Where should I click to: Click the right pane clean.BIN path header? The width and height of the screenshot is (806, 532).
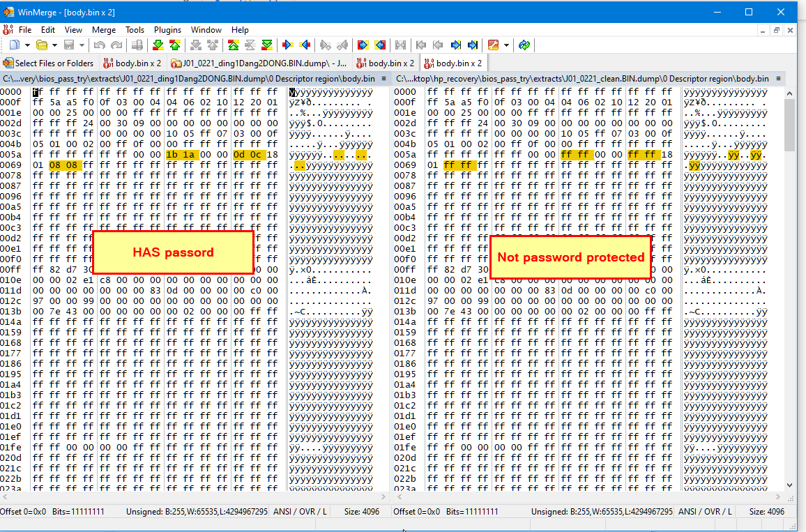(582, 79)
